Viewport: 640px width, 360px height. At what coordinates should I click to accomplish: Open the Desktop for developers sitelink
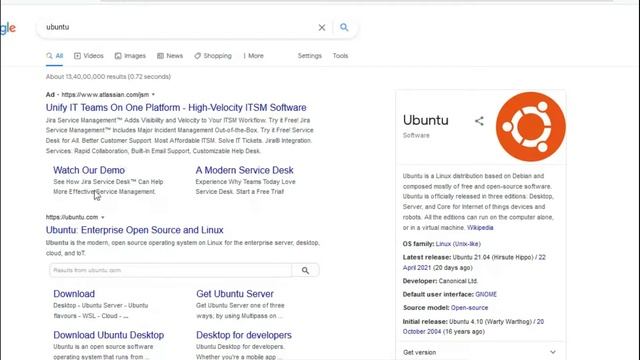click(x=244, y=335)
